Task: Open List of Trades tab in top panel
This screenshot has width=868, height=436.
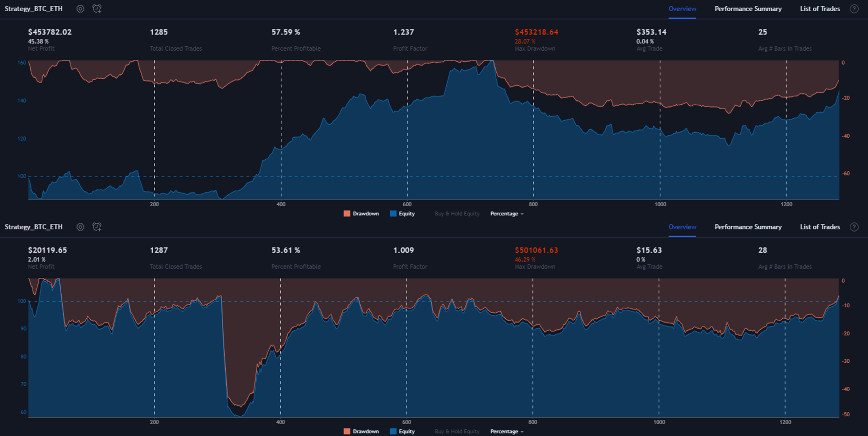Action: coord(820,9)
